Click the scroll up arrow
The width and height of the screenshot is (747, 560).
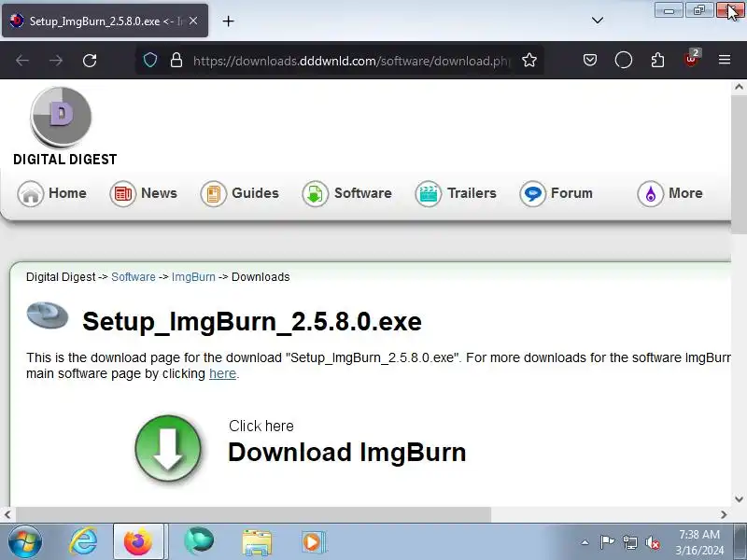[739, 87]
